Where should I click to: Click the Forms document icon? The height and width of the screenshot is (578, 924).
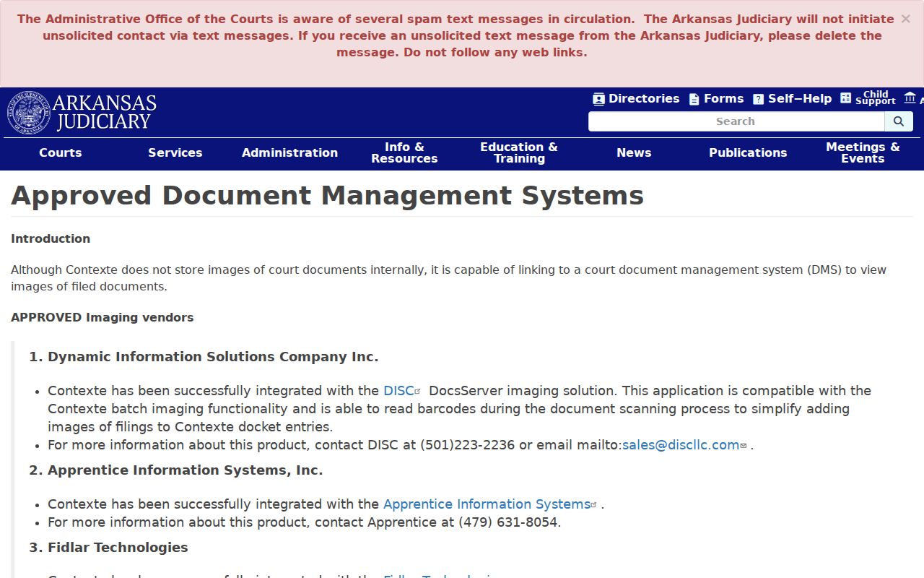pyautogui.click(x=694, y=99)
